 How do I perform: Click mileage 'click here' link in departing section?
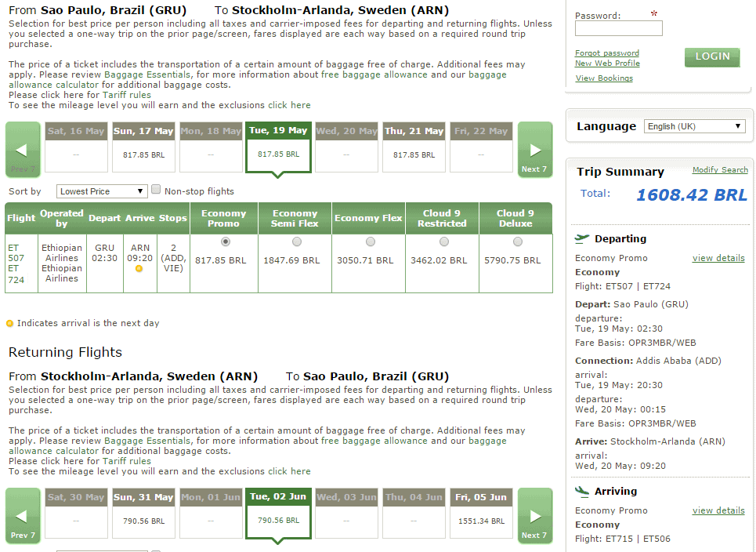click(289, 105)
